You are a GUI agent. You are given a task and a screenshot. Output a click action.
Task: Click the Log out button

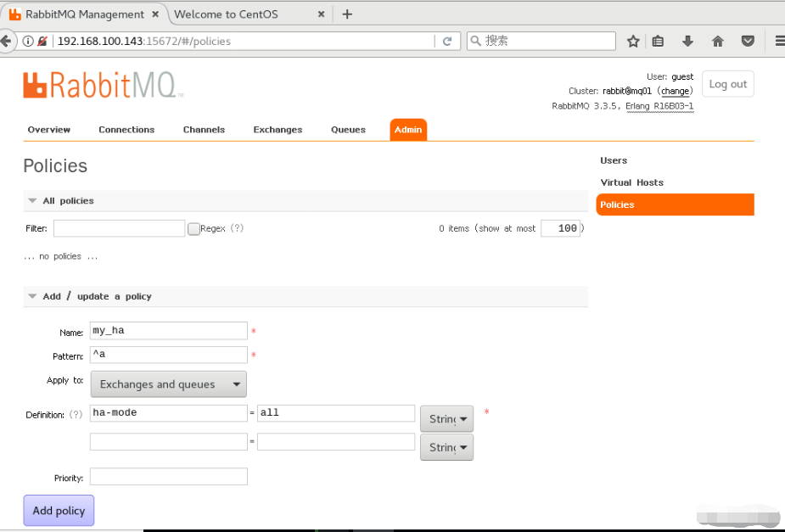tap(728, 84)
